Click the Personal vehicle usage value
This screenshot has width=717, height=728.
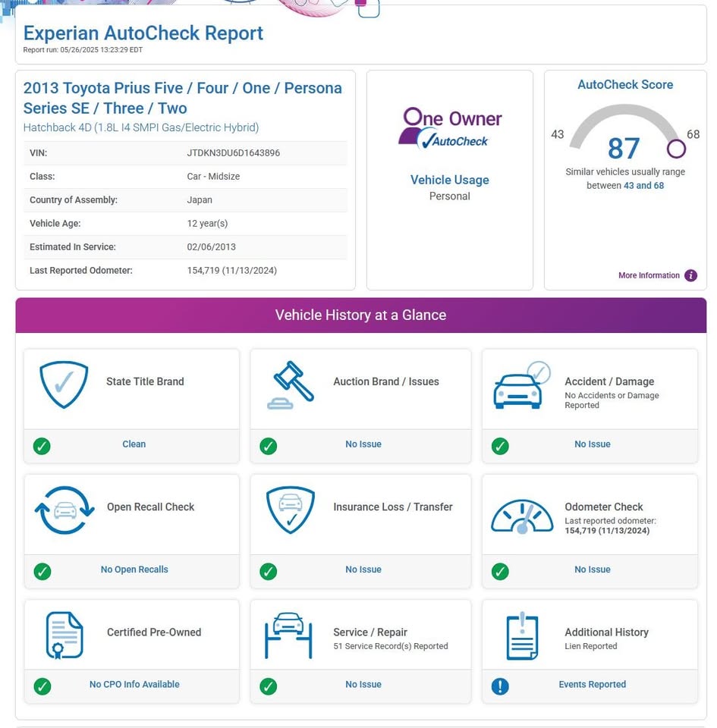449,196
